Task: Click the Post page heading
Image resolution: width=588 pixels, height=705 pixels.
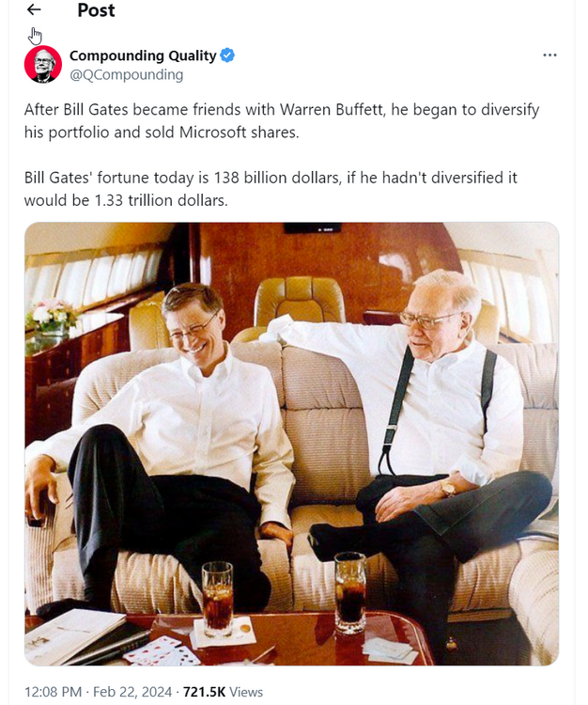Action: click(96, 10)
